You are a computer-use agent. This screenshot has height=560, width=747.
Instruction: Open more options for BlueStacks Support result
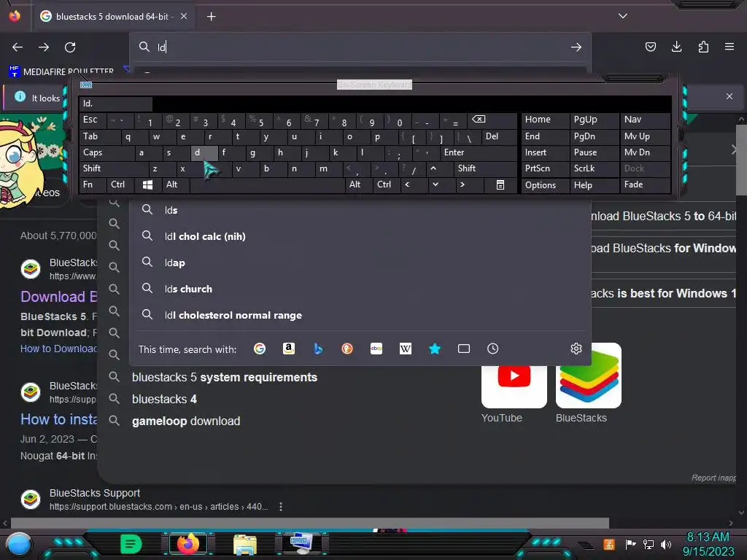coord(281,507)
